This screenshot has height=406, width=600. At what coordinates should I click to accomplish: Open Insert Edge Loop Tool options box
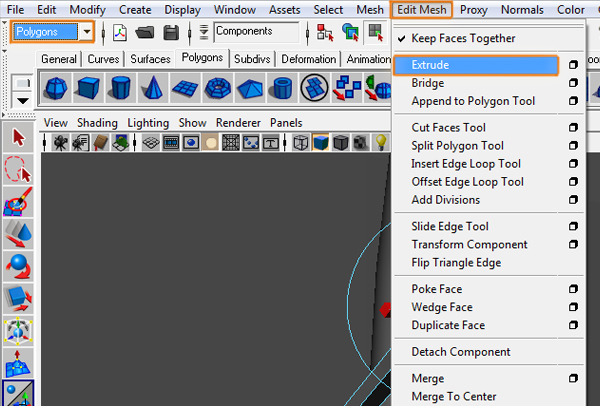tap(573, 164)
